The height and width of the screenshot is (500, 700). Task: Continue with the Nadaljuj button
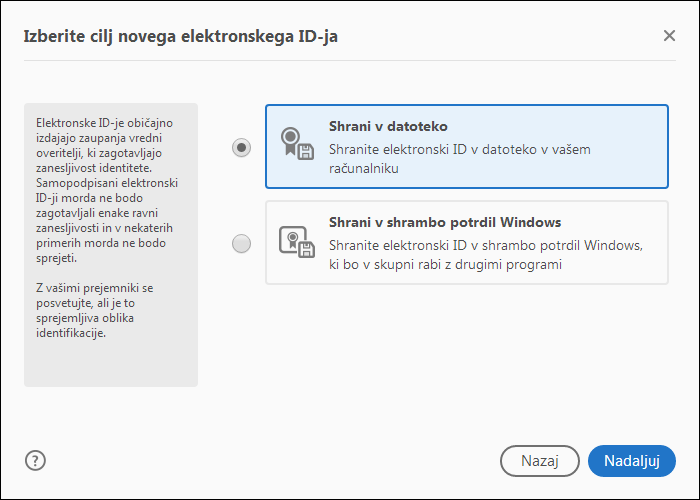coord(631,461)
